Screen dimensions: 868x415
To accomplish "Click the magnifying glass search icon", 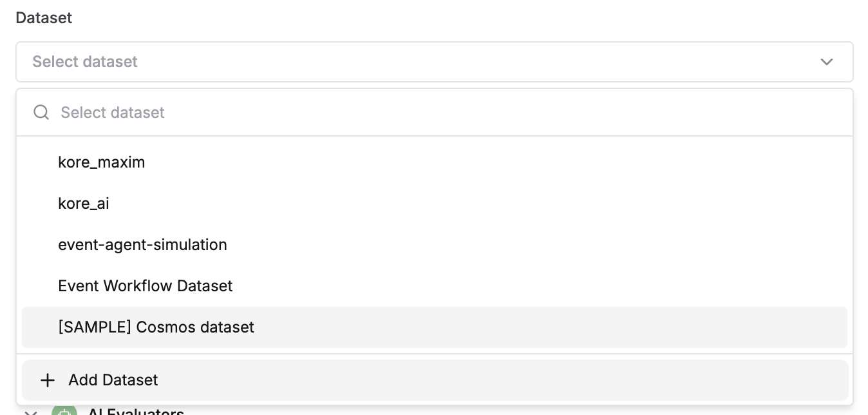I will click(41, 112).
